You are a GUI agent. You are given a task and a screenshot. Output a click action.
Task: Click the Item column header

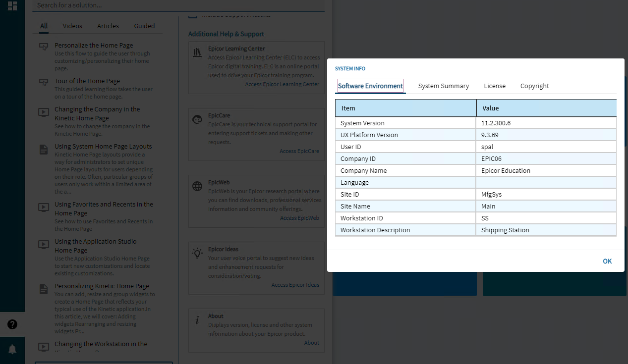click(405, 108)
